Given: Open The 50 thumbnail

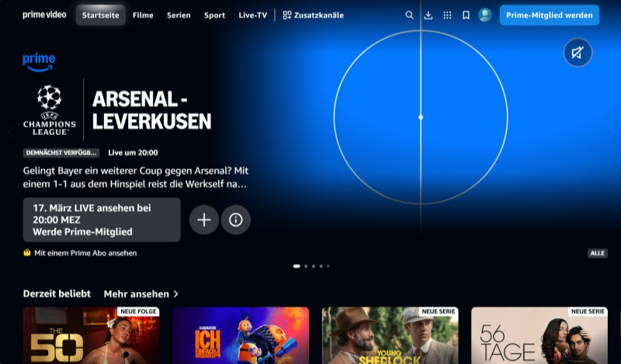Looking at the screenshot, I should point(91,335).
